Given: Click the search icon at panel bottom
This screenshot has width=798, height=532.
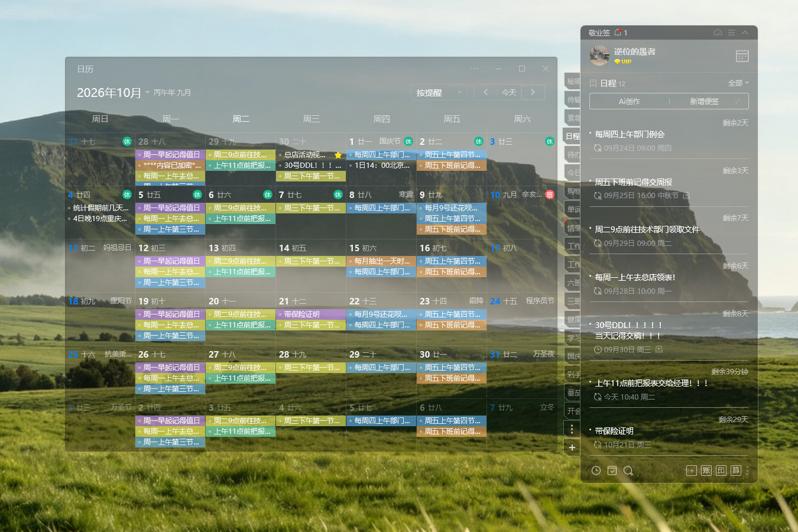Looking at the screenshot, I should coord(628,471).
